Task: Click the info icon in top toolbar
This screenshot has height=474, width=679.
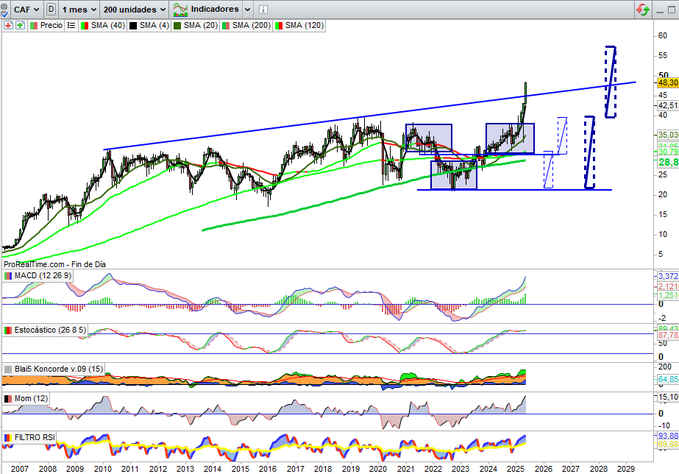Action: [x=263, y=9]
